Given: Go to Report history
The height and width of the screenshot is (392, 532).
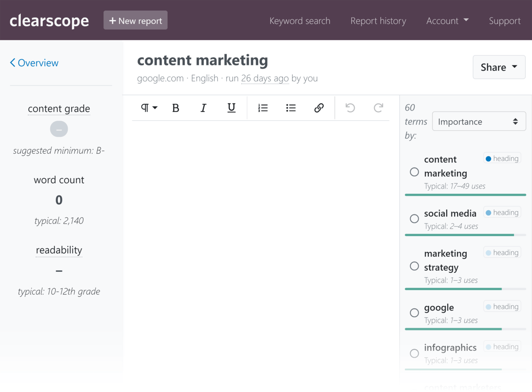Looking at the screenshot, I should 378,20.
